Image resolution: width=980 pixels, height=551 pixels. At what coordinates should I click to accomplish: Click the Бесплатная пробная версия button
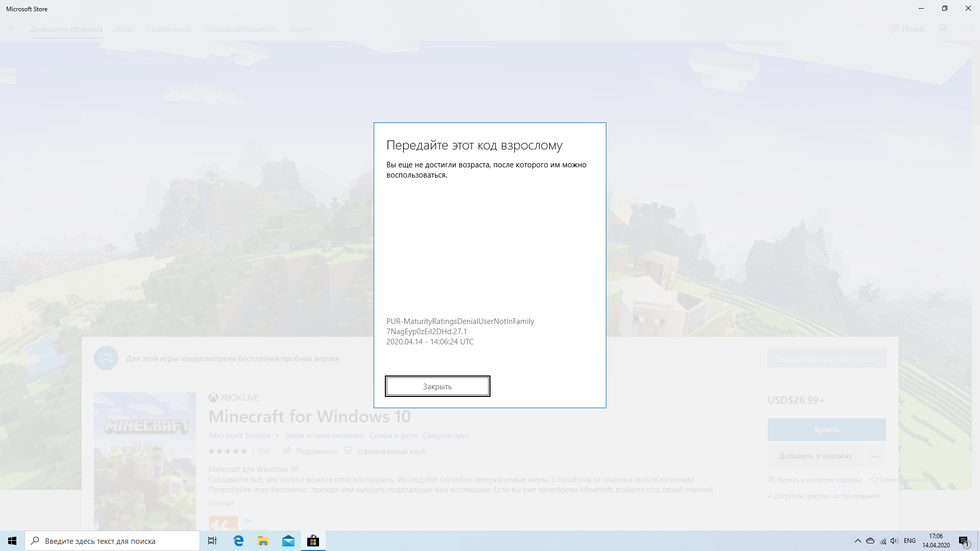(x=826, y=359)
